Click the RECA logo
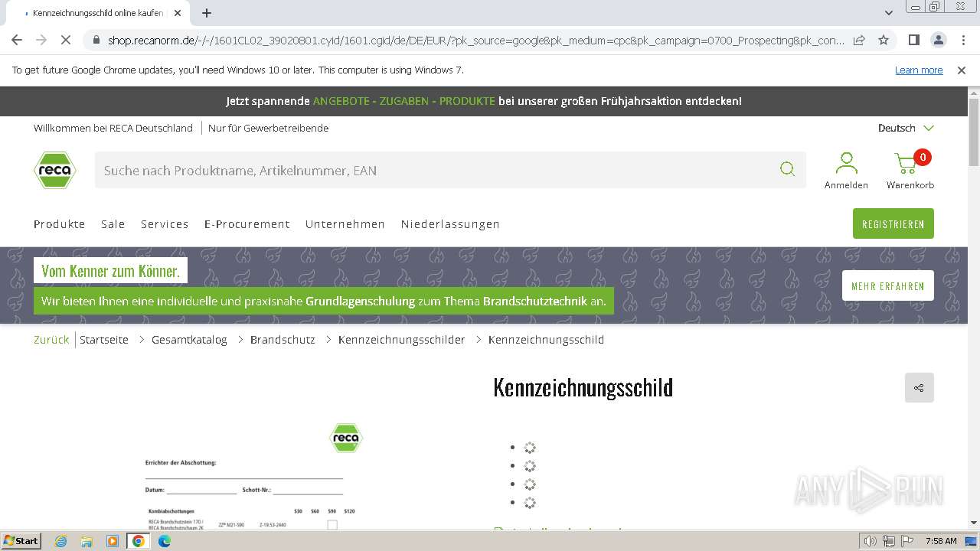The image size is (980, 551). click(x=55, y=170)
